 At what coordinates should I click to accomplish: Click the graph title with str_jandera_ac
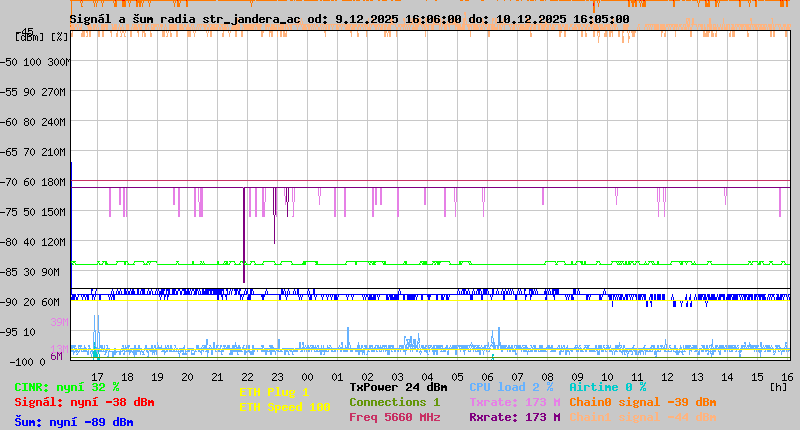pos(349,18)
